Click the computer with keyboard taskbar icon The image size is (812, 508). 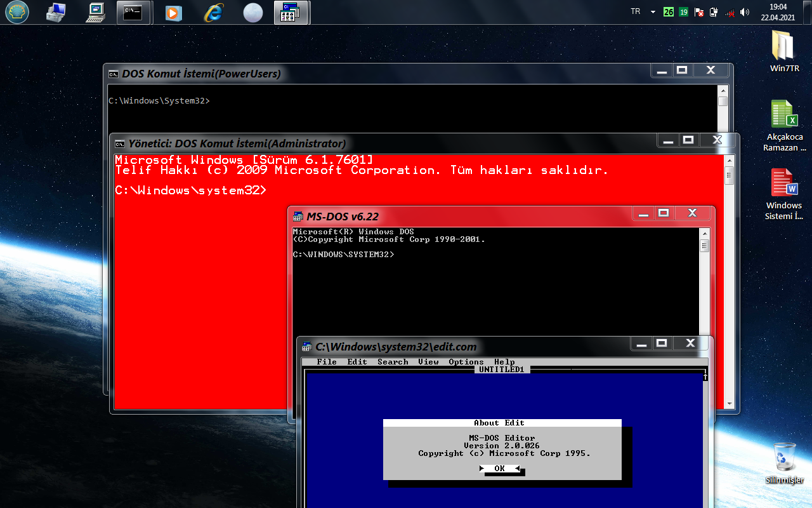point(96,12)
